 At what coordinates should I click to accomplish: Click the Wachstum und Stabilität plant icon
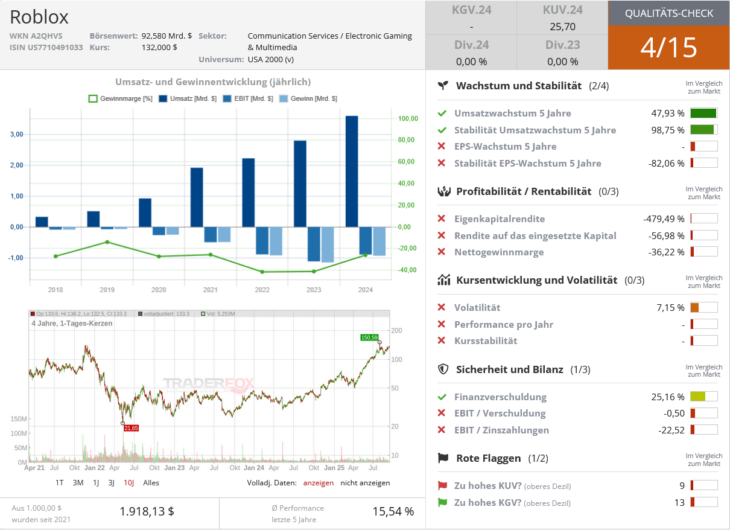(443, 86)
